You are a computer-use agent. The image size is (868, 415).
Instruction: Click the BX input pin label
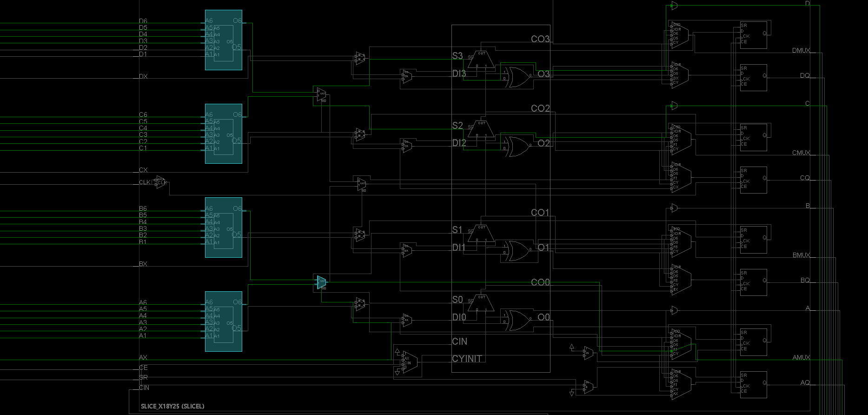[x=143, y=264]
